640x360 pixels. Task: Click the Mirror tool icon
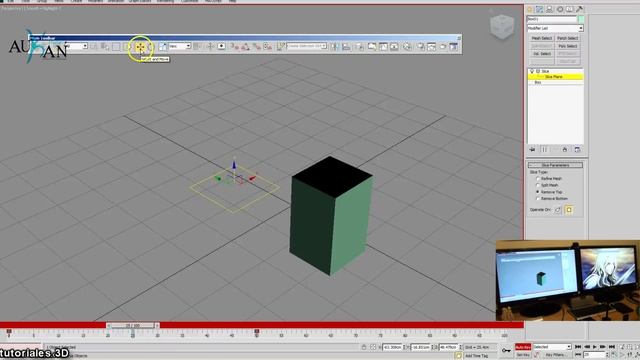point(334,47)
